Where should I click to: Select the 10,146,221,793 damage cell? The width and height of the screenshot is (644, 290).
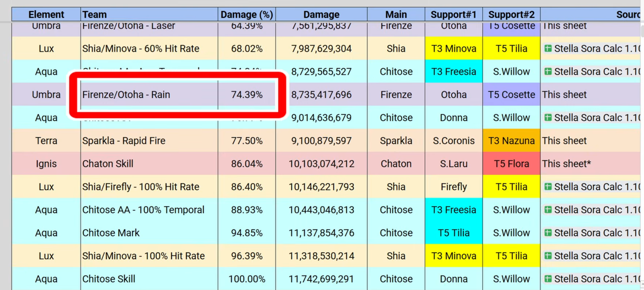pos(321,187)
